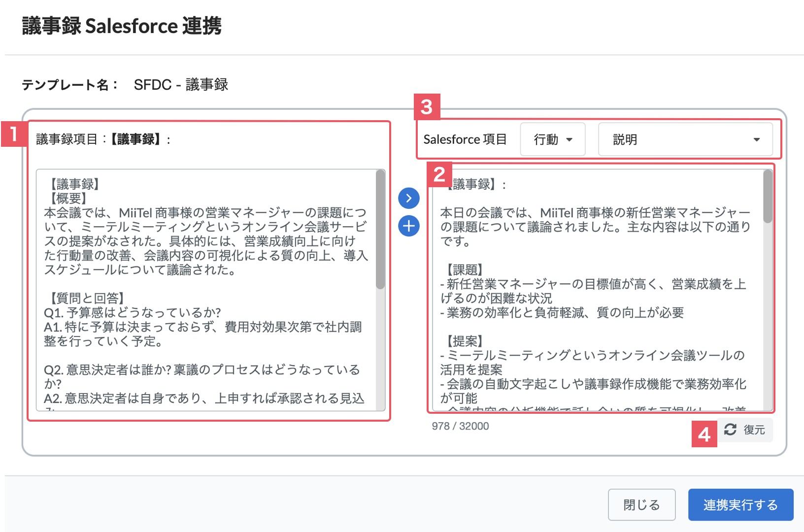Open the 行動 object dropdown
Image resolution: width=804 pixels, height=532 pixels.
[553, 139]
